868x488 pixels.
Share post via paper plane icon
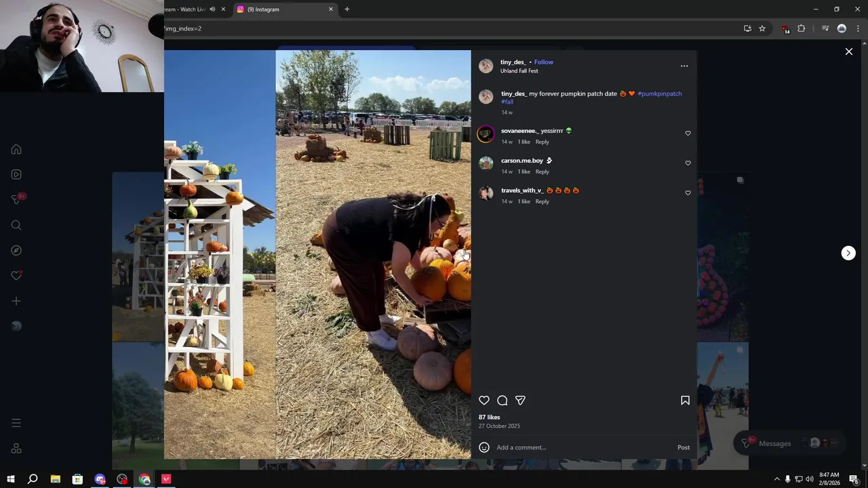pos(520,401)
